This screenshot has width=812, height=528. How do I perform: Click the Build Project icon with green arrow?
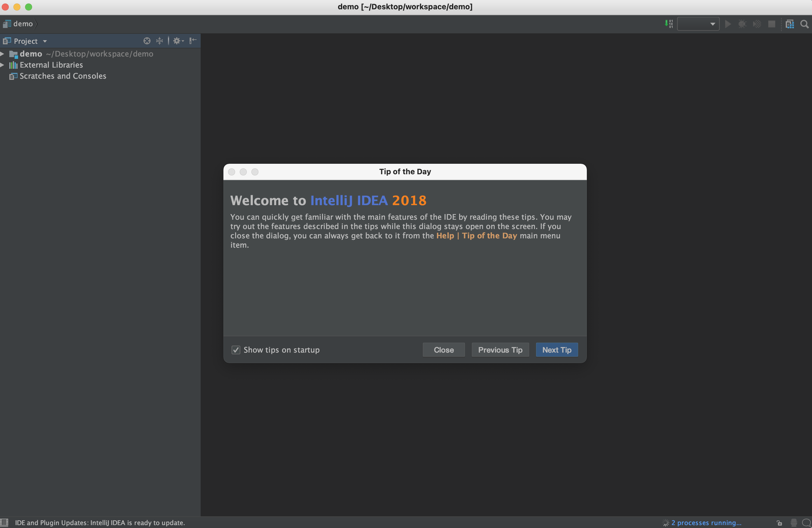tap(668, 24)
